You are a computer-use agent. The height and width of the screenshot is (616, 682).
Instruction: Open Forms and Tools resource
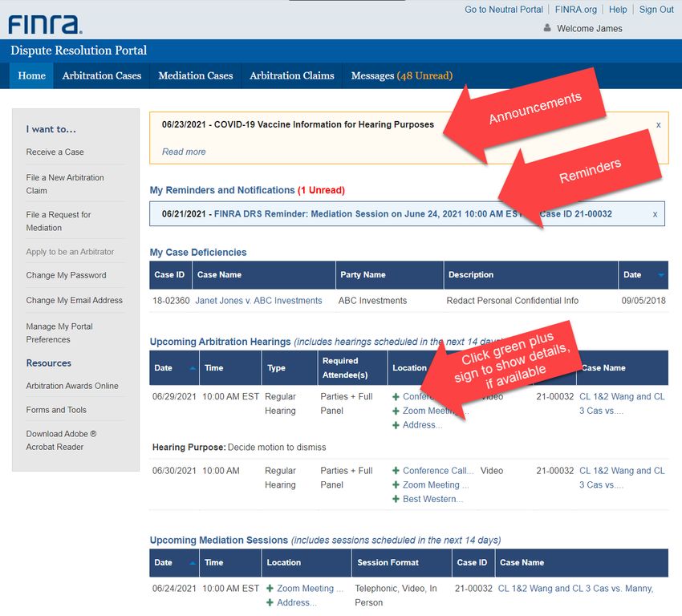[56, 410]
